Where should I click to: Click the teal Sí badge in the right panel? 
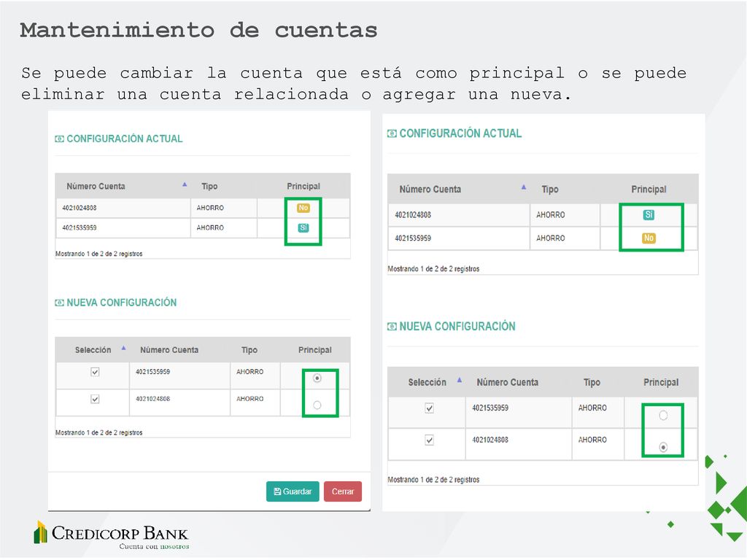[649, 215]
